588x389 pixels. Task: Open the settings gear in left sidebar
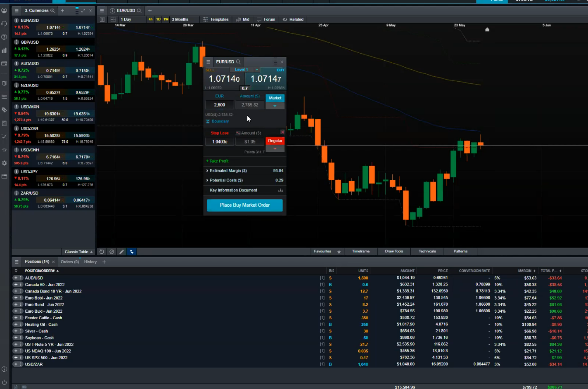point(4,163)
